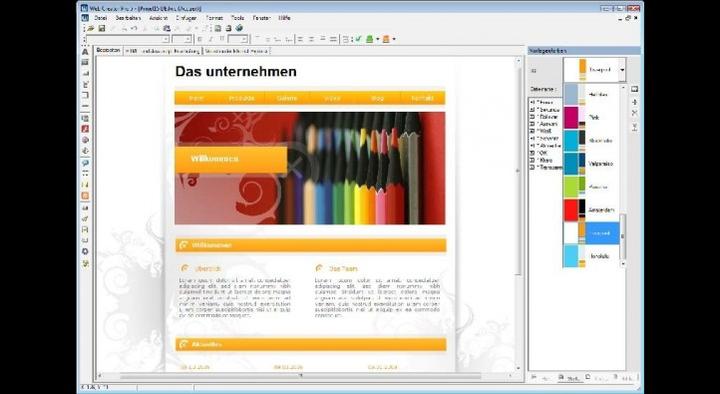Select the red Flash object tool icon

click(x=85, y=129)
